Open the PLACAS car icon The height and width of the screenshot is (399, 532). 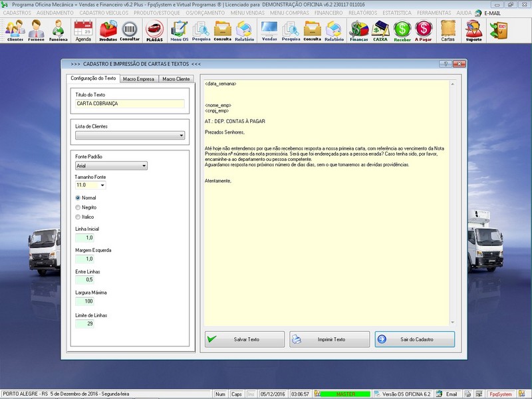[x=154, y=31]
